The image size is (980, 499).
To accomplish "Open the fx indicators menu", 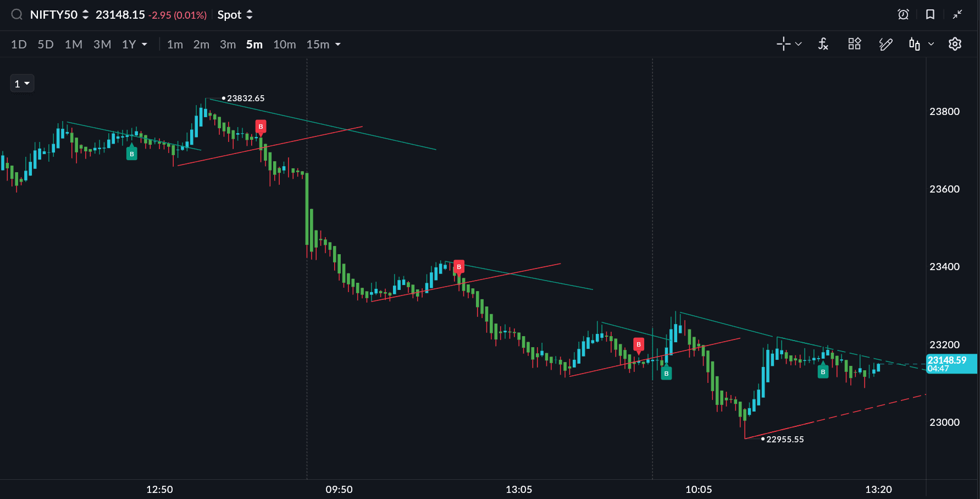I will point(823,44).
